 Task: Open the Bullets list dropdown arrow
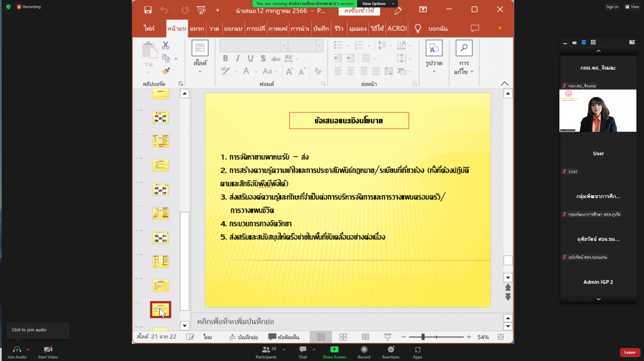pyautogui.click(x=348, y=45)
